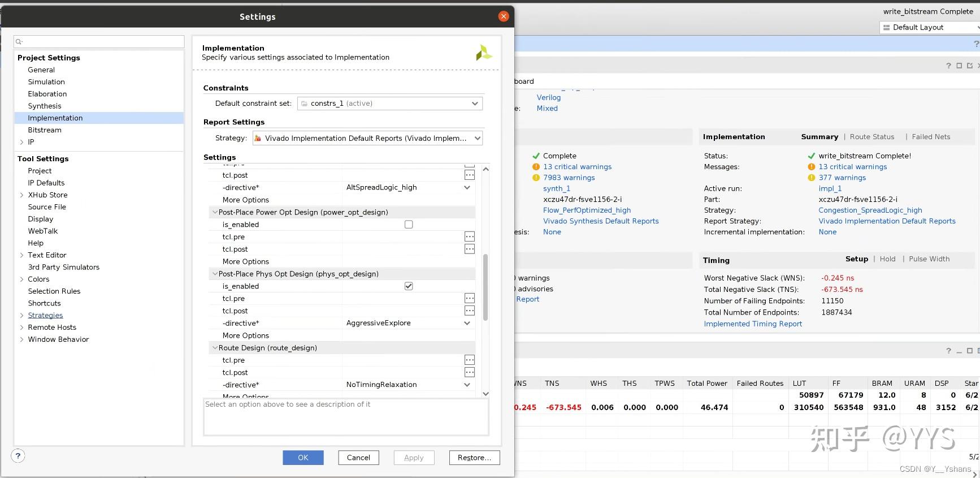
Task: Click settings list vertical scrollbar thumb
Action: [x=485, y=287]
